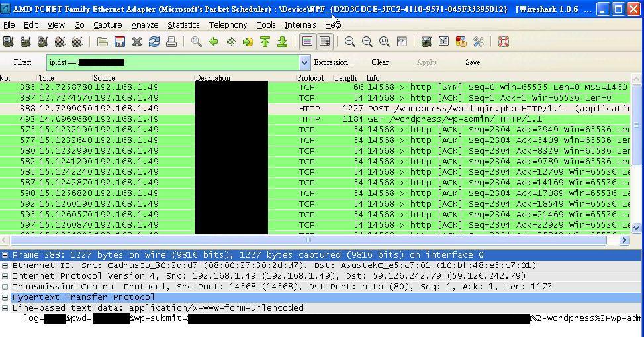Toggle packet list colorize button
The height and width of the screenshot is (337, 644).
pyautogui.click(x=307, y=42)
